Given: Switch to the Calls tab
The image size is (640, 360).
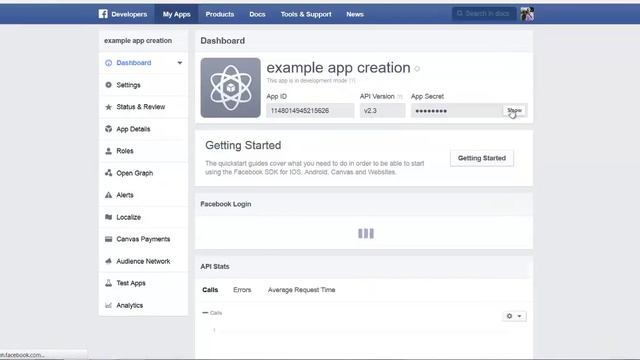Looking at the screenshot, I should coord(210,290).
